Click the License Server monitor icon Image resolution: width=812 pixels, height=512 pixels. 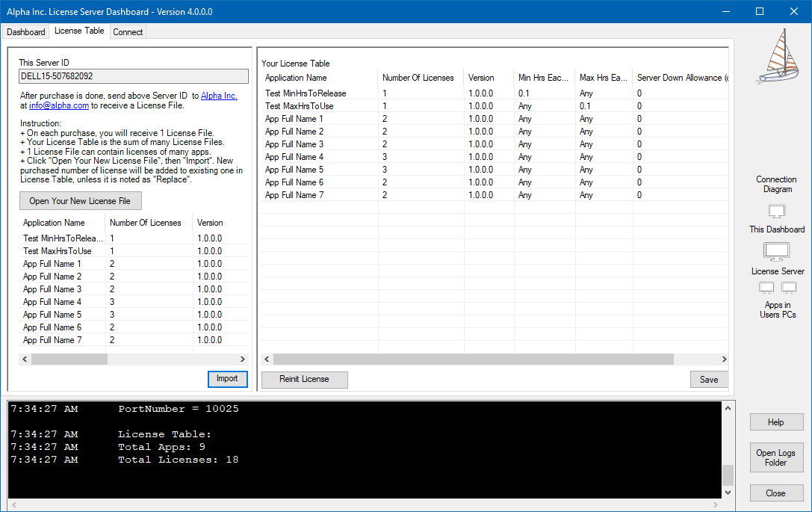[777, 253]
